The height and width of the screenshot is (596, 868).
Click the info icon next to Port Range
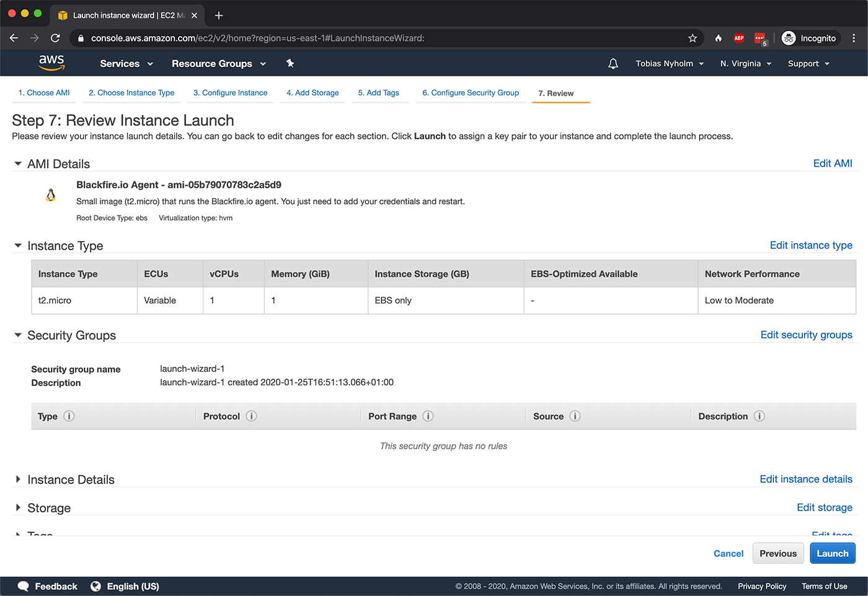[x=428, y=416]
